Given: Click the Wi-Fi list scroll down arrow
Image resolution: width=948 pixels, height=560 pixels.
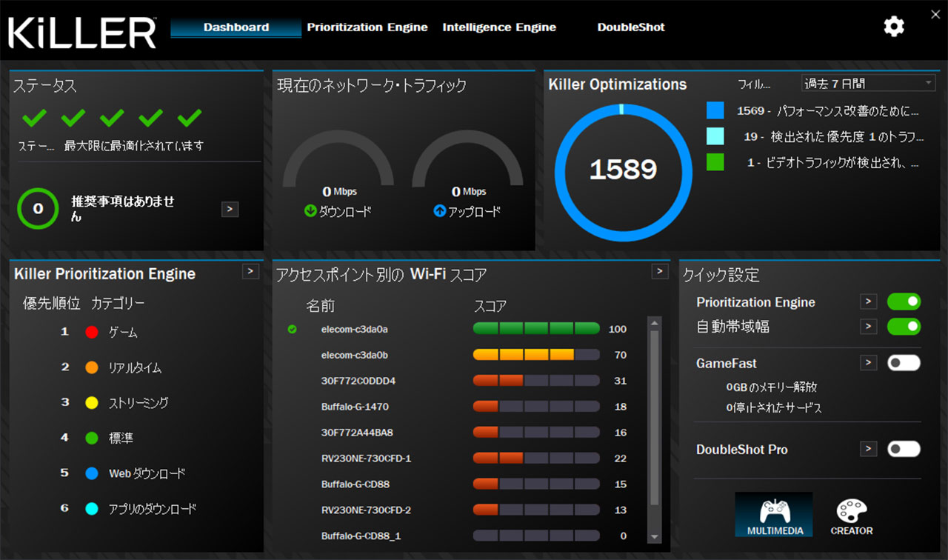Looking at the screenshot, I should pyautogui.click(x=654, y=537).
